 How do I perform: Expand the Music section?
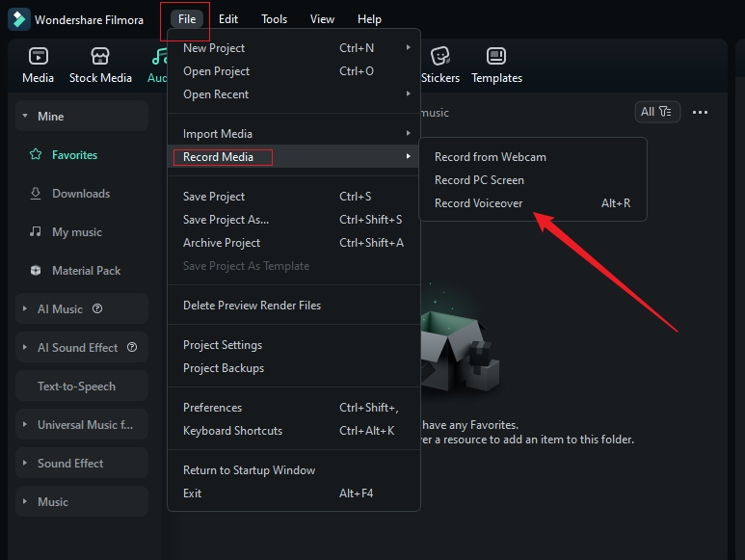(25, 501)
